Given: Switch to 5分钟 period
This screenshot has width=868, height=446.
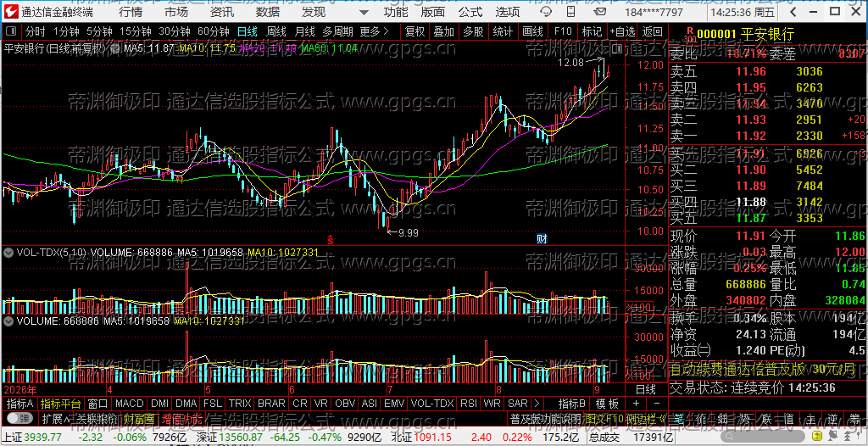Looking at the screenshot, I should 100,32.
